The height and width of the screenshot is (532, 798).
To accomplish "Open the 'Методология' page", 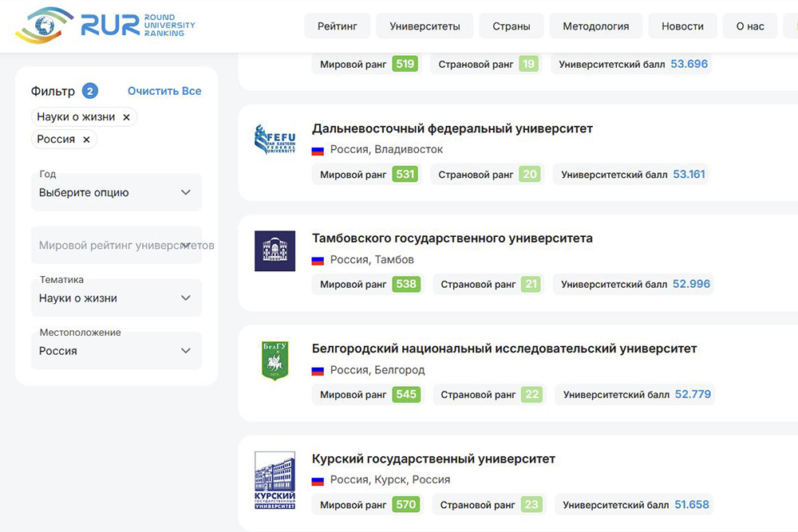I will tap(595, 26).
